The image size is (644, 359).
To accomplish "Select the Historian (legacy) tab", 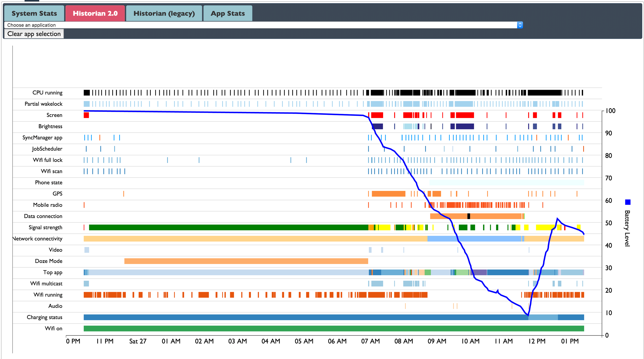I will [x=164, y=13].
